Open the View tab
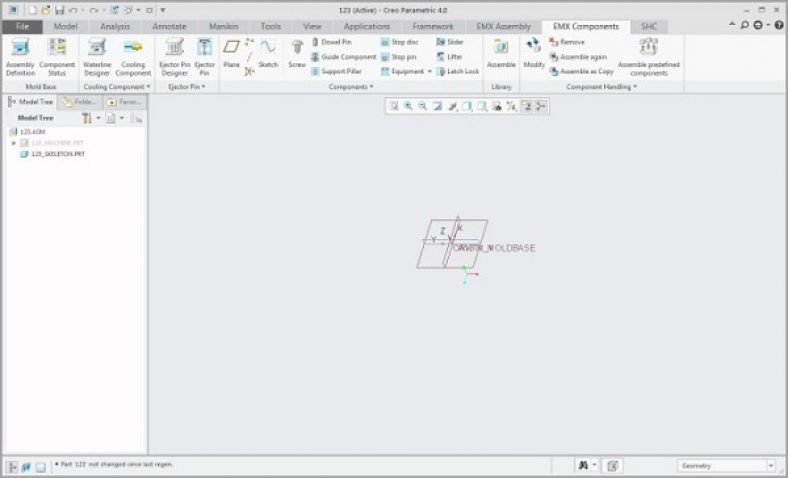This screenshot has height=478, width=788. click(312, 27)
